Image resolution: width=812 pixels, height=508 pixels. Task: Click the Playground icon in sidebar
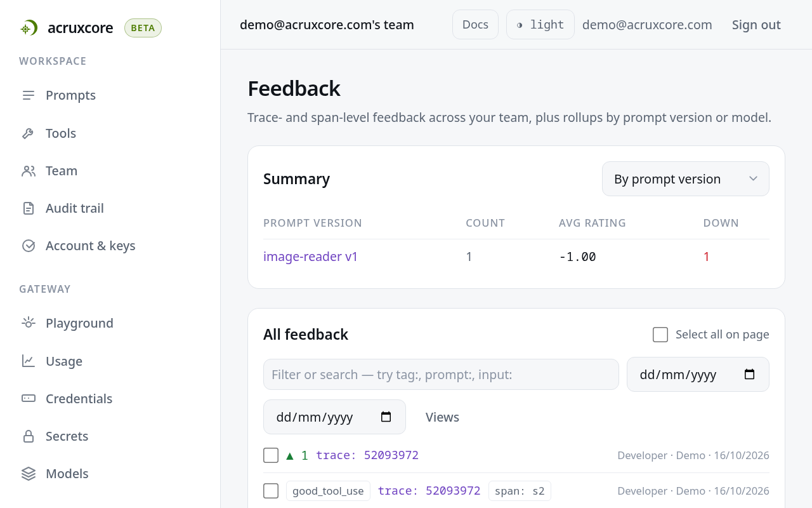(x=29, y=323)
